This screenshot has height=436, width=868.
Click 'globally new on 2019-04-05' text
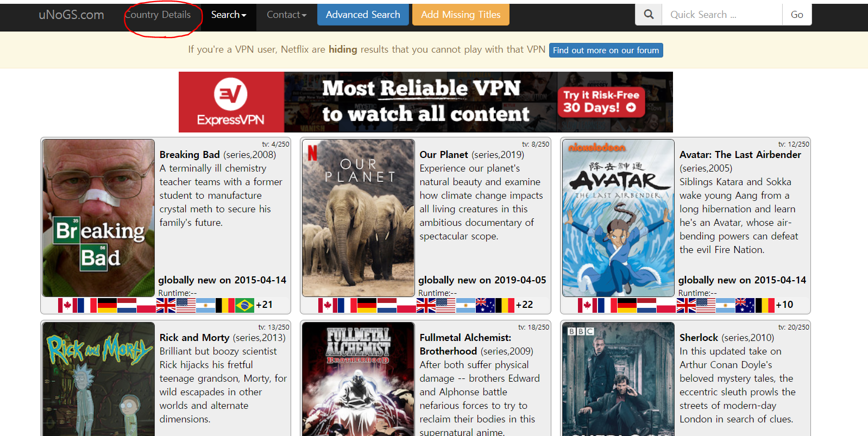tap(482, 280)
